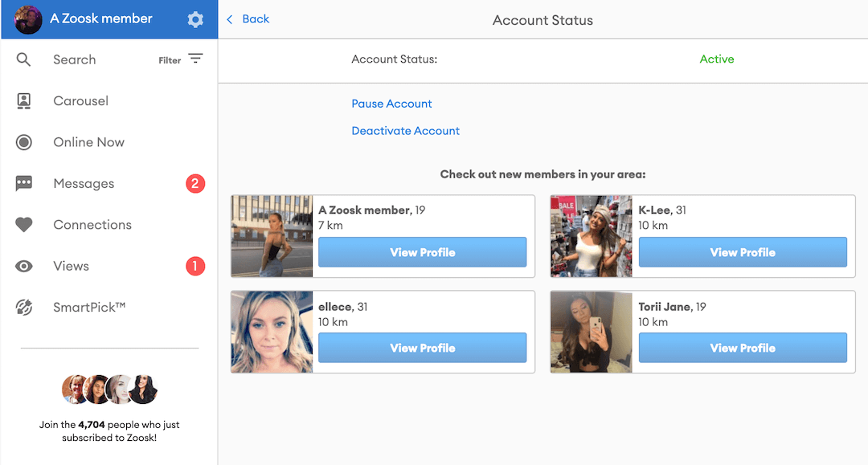This screenshot has width=868, height=465.
Task: Click the red Views notification badge
Action: 195,267
